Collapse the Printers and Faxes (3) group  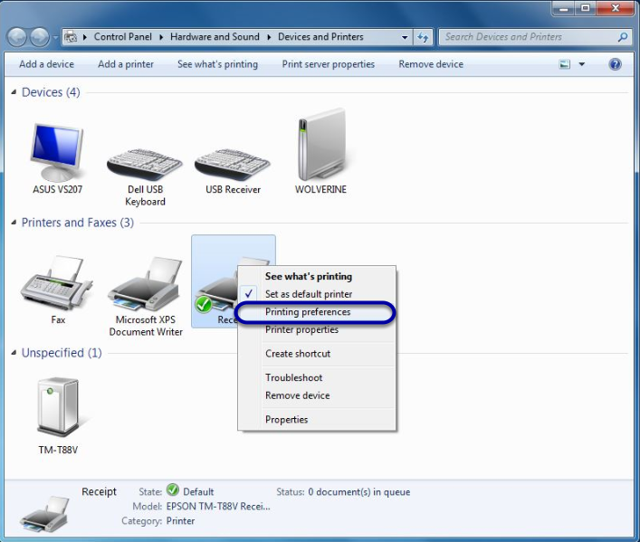13,222
